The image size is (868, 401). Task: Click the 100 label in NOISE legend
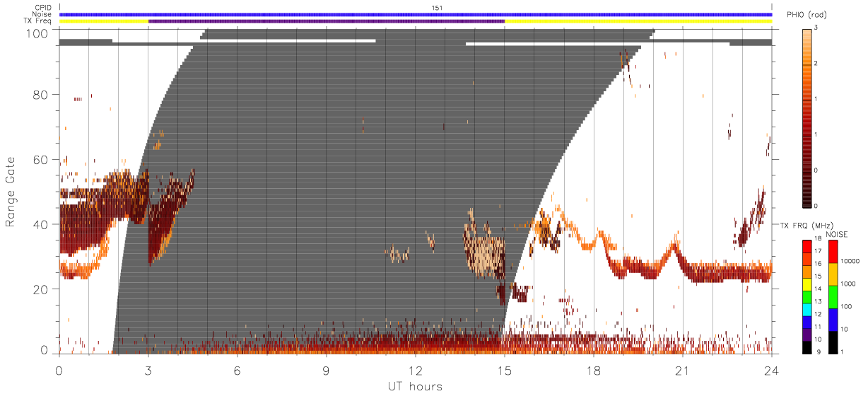tap(846, 306)
